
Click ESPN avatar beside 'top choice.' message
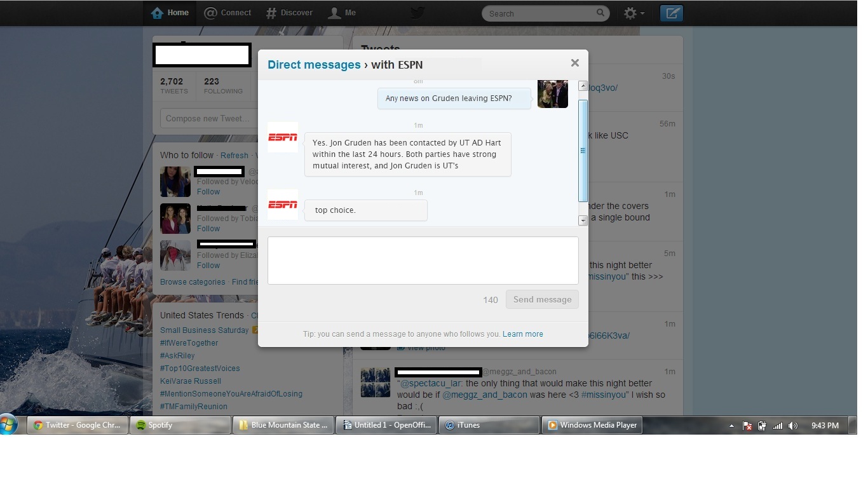coord(283,205)
